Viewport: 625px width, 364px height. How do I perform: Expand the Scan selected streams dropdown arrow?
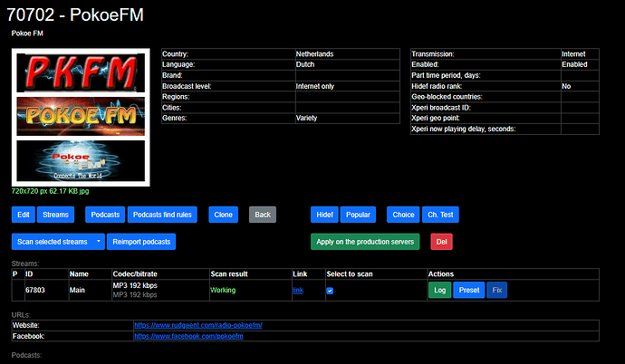[x=98, y=242]
